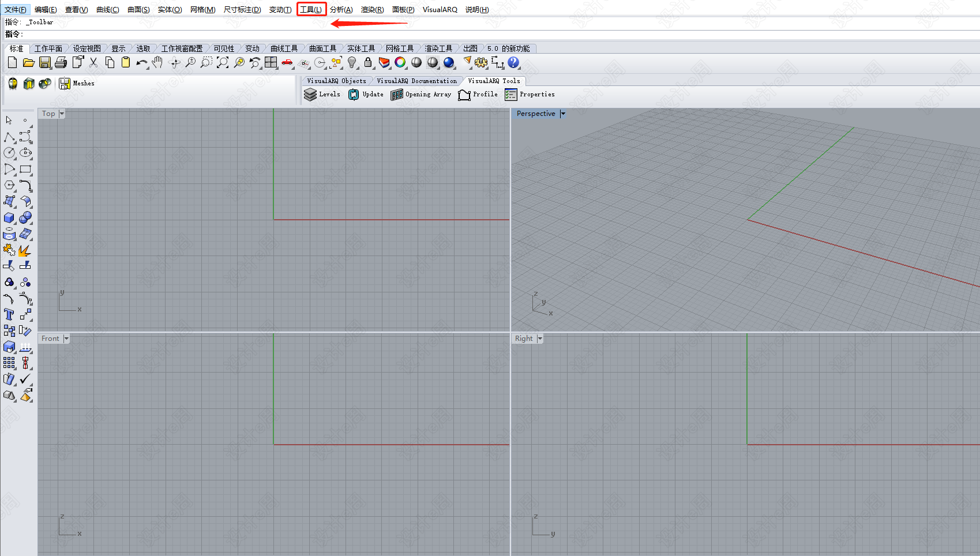
Task: Click the Profile button
Action: pyautogui.click(x=478, y=95)
